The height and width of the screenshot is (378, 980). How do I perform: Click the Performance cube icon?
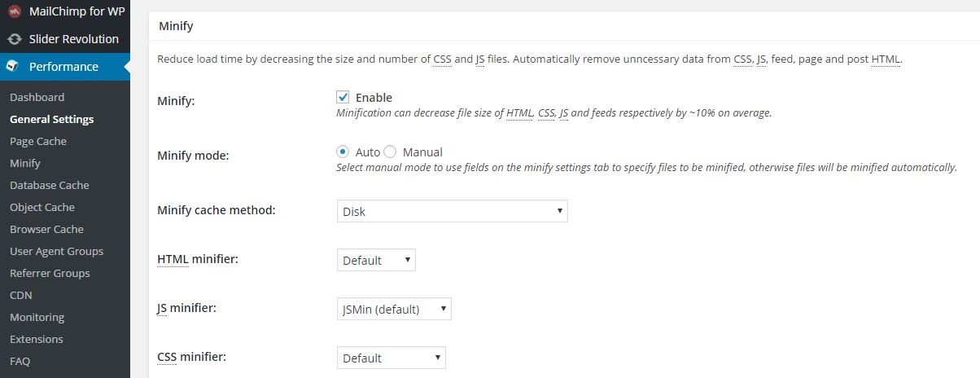(14, 67)
